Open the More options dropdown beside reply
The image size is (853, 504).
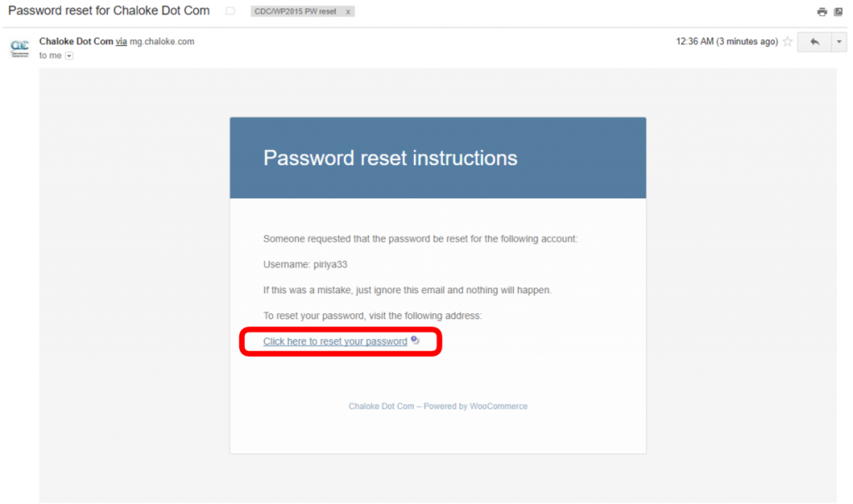(x=839, y=42)
